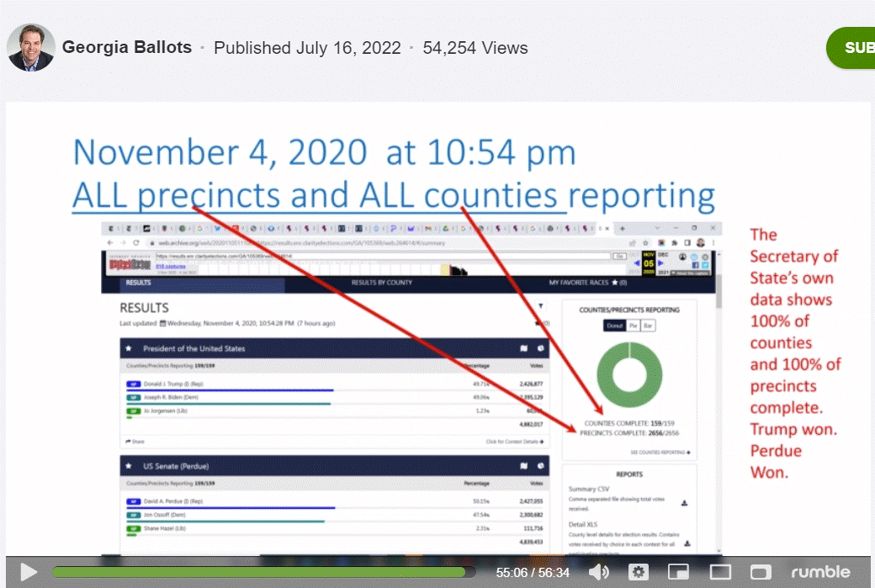Select the Bar chart option
This screenshot has height=588, width=875.
[x=647, y=326]
